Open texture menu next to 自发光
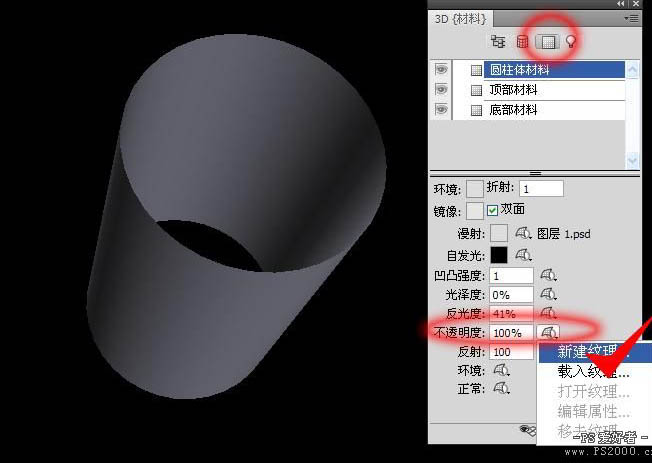Image resolution: width=652 pixels, height=463 pixels. [x=523, y=255]
